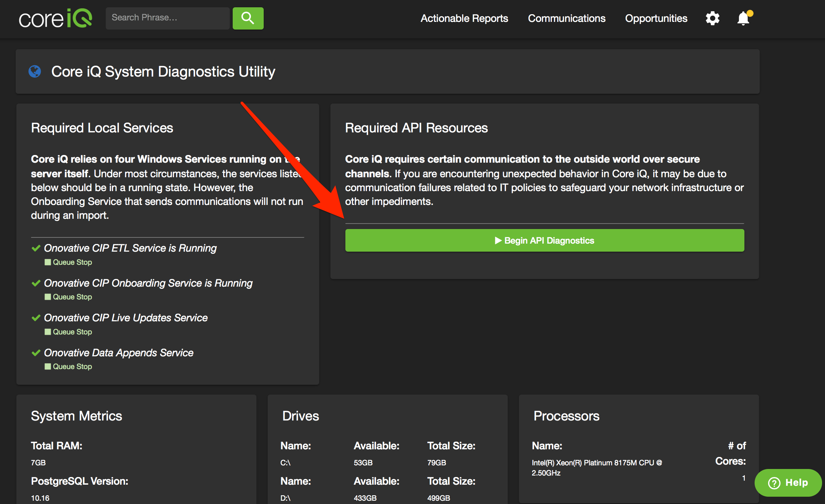Viewport: 825px width, 504px height.
Task: Click the PostgreSQL version 10.16 value
Action: click(x=40, y=498)
